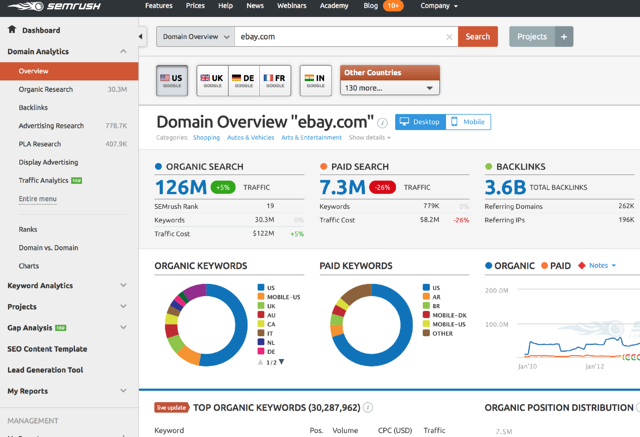Viewport: 640px width, 437px height.
Task: Click the Projects button
Action: click(x=532, y=37)
